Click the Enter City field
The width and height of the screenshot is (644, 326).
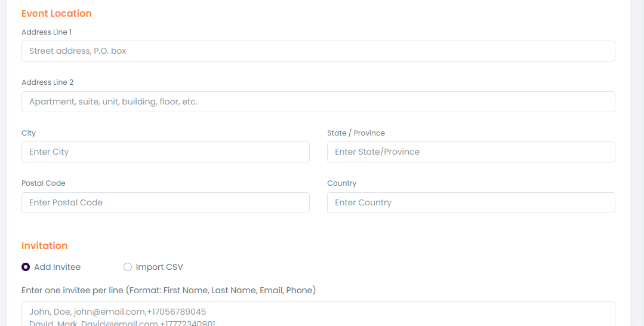click(165, 152)
